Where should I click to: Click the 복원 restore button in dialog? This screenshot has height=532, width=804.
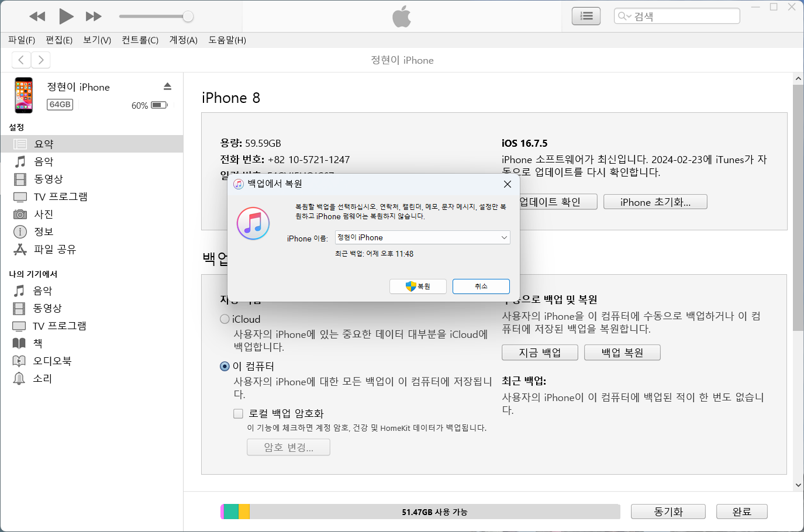coord(418,286)
